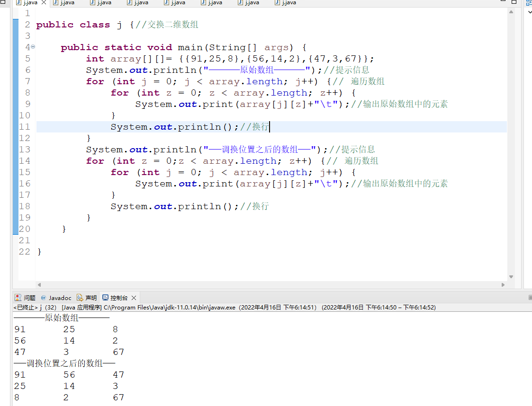Image resolution: width=532 pixels, height=406 pixels.
Task: Click the '调换位置之后的数组' string literal on line 13
Action: [x=260, y=150]
